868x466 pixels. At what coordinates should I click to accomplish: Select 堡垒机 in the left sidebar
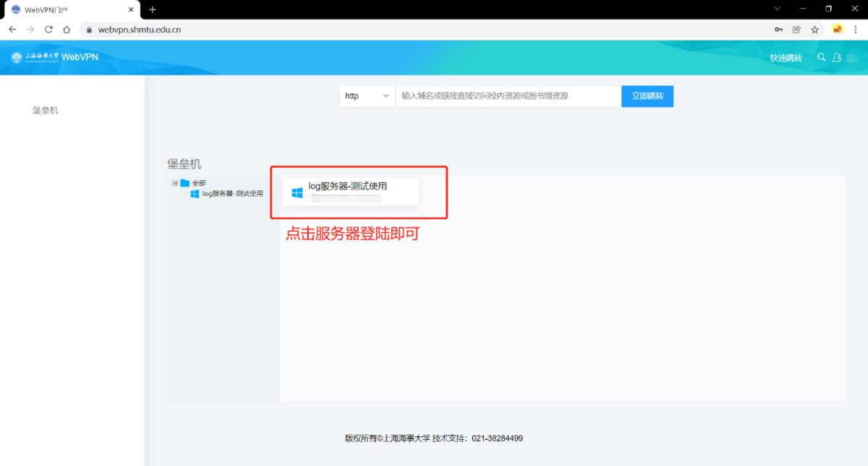45,111
